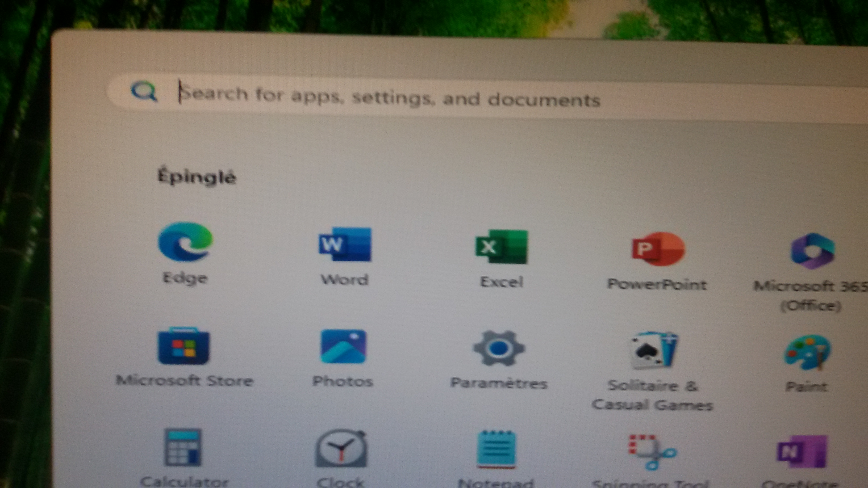Open the Edge browser icon
The width and height of the screenshot is (868, 488).
point(185,242)
